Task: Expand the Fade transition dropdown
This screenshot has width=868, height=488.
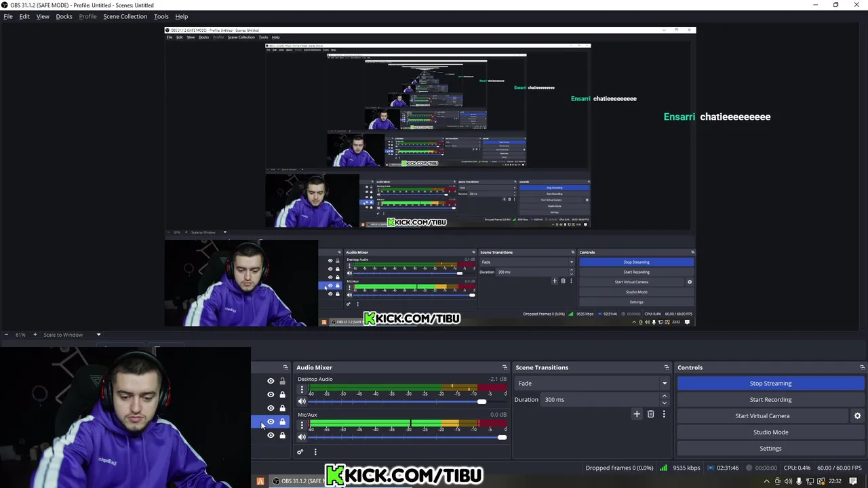Action: tap(664, 384)
